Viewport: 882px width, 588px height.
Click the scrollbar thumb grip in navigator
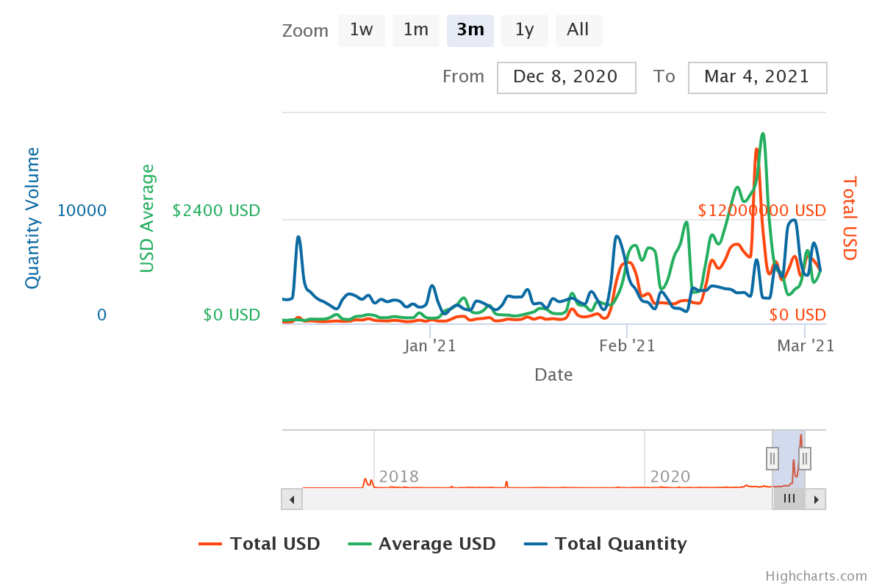(x=789, y=498)
